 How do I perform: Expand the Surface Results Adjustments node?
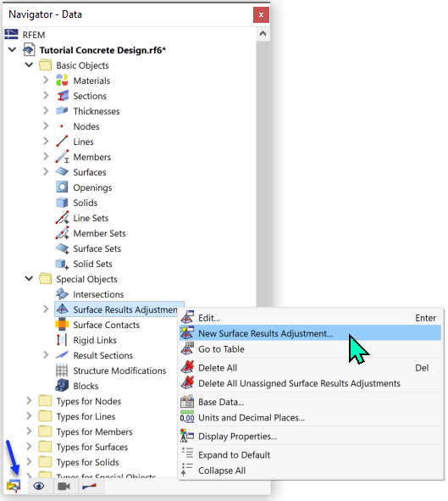coord(46,309)
